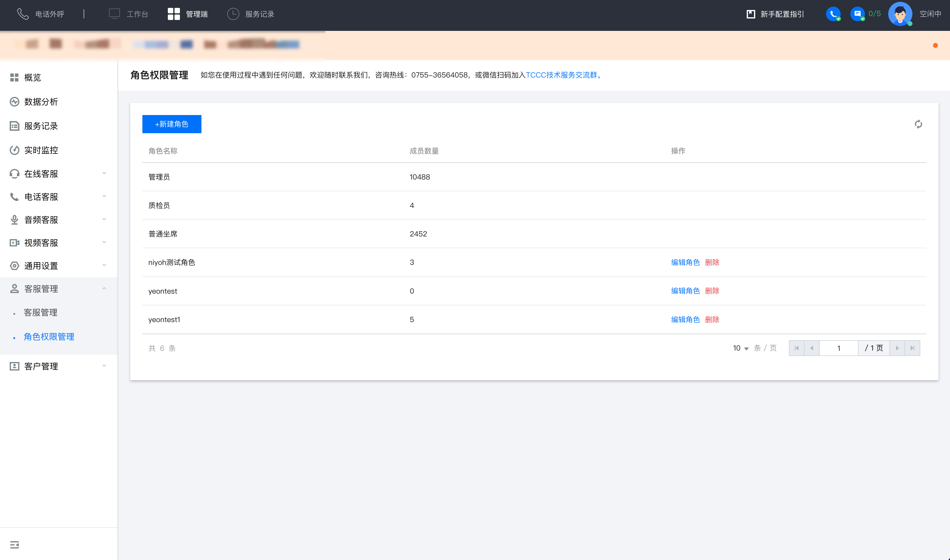Click the chat message icon showing 0/5

coord(857,14)
